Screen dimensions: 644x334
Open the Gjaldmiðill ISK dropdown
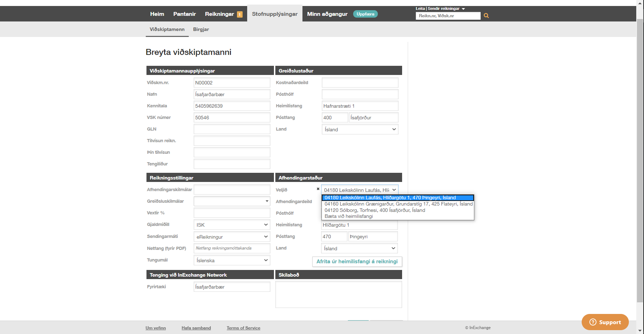(x=232, y=225)
